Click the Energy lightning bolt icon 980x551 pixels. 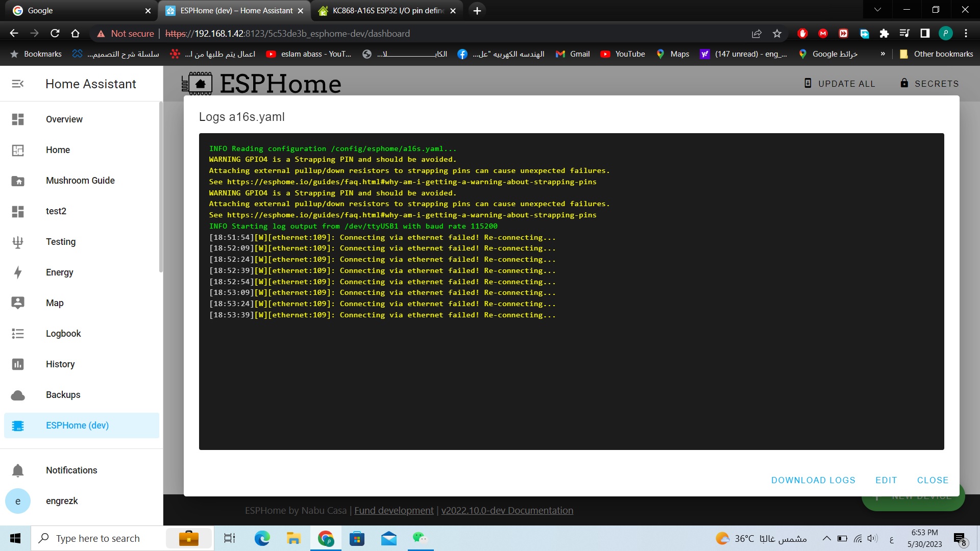click(x=18, y=272)
